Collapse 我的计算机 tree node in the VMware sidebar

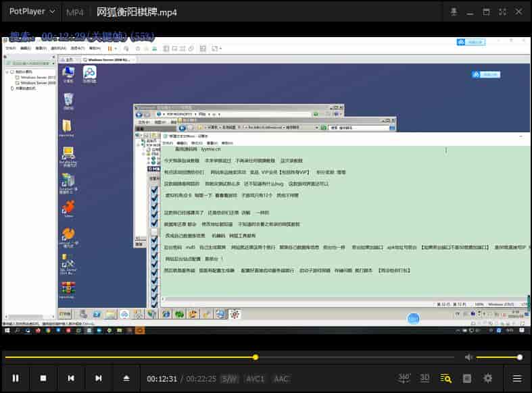7,72
